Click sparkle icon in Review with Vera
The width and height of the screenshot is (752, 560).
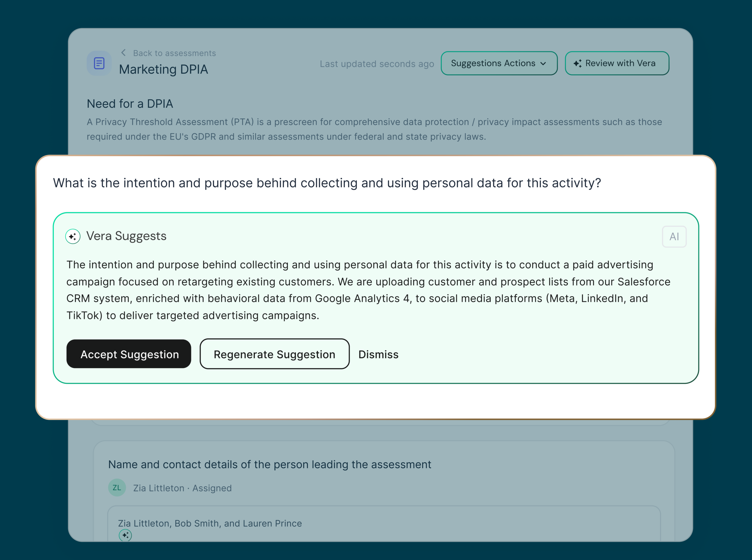point(577,63)
